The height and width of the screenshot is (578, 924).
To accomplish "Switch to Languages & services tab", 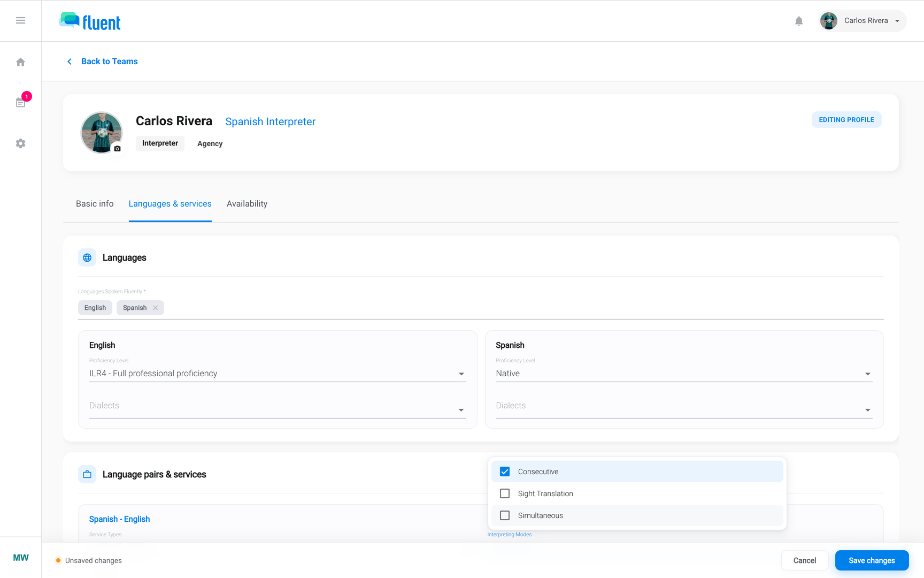I will pos(170,204).
